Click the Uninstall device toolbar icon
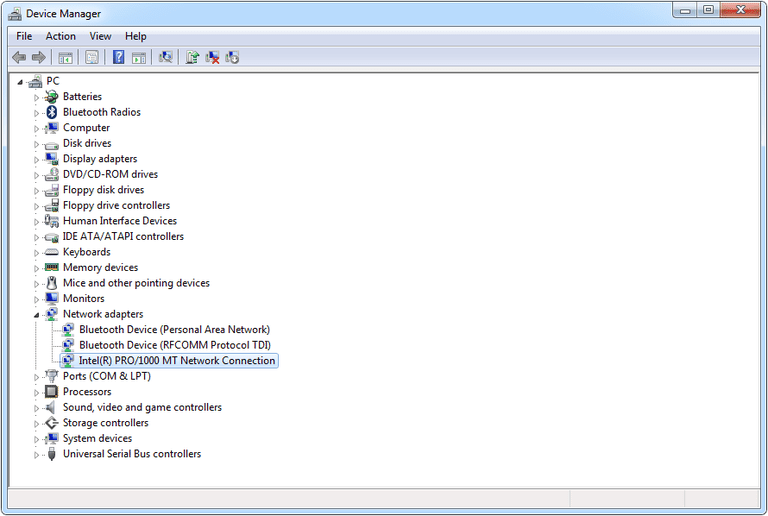Screen dimensions: 768x516 coord(212,58)
